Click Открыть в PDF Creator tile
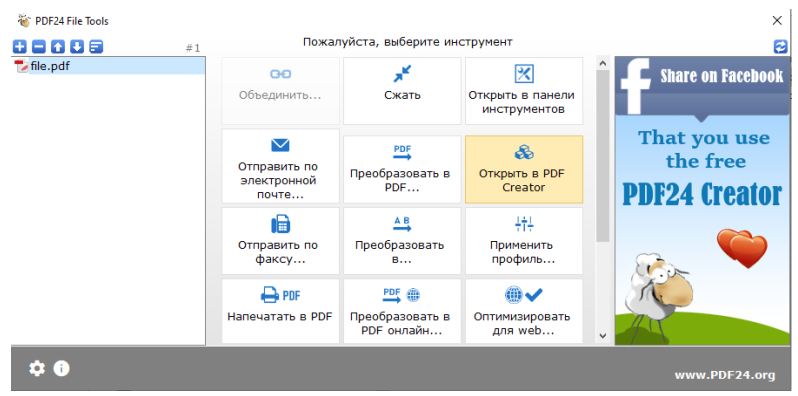The height and width of the screenshot is (396, 798). point(524,169)
